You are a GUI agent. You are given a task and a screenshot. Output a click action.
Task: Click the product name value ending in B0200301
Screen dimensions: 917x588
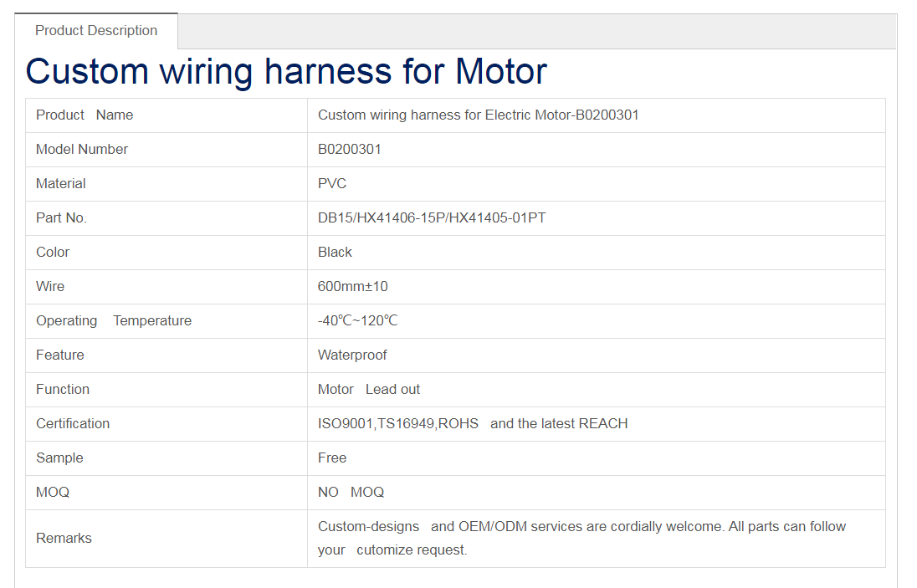point(478,115)
